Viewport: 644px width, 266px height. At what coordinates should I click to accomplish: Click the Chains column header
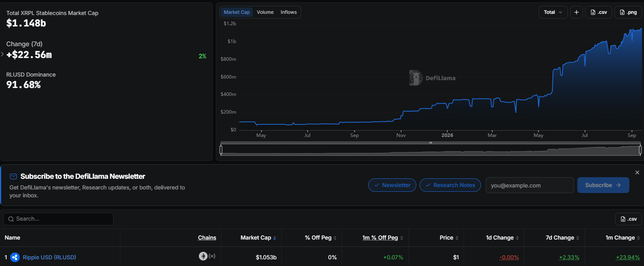click(x=207, y=238)
